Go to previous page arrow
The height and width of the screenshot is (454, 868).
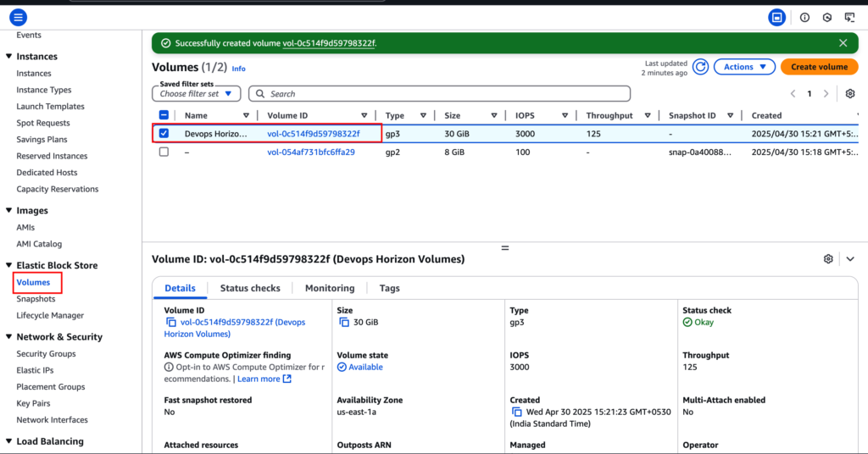pyautogui.click(x=793, y=94)
